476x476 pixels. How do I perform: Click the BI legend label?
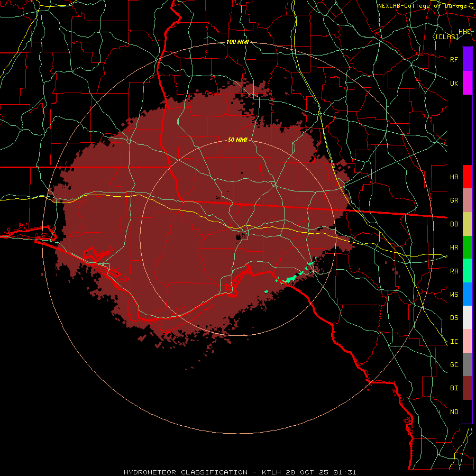tap(454, 388)
